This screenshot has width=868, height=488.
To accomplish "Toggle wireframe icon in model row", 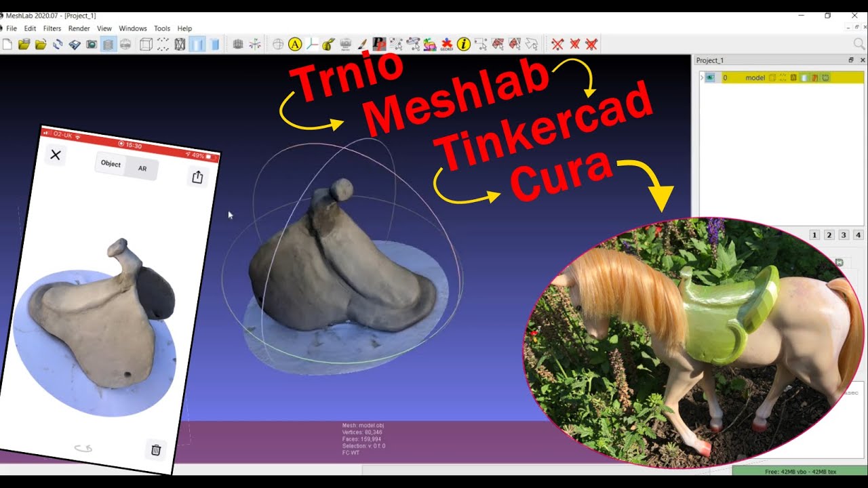I will (793, 78).
